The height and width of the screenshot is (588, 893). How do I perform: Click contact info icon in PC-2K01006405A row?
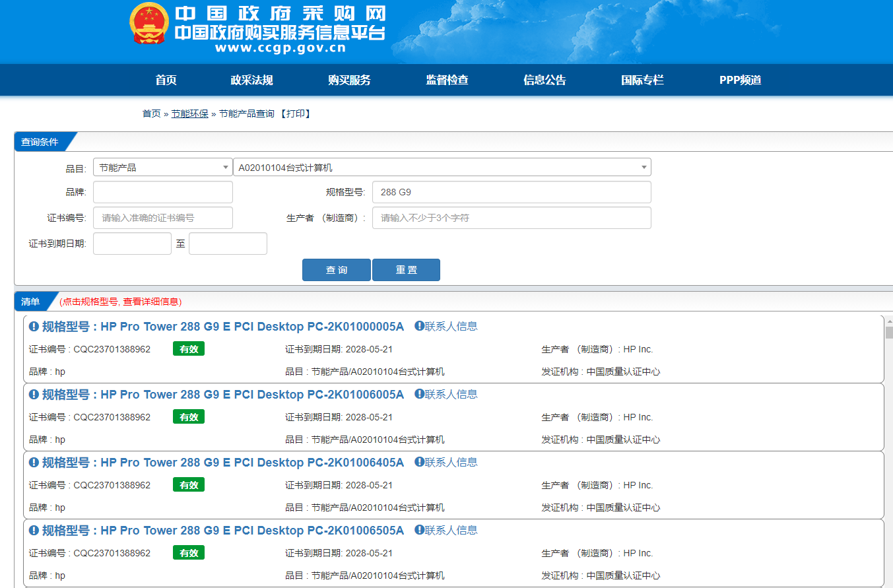pyautogui.click(x=419, y=462)
